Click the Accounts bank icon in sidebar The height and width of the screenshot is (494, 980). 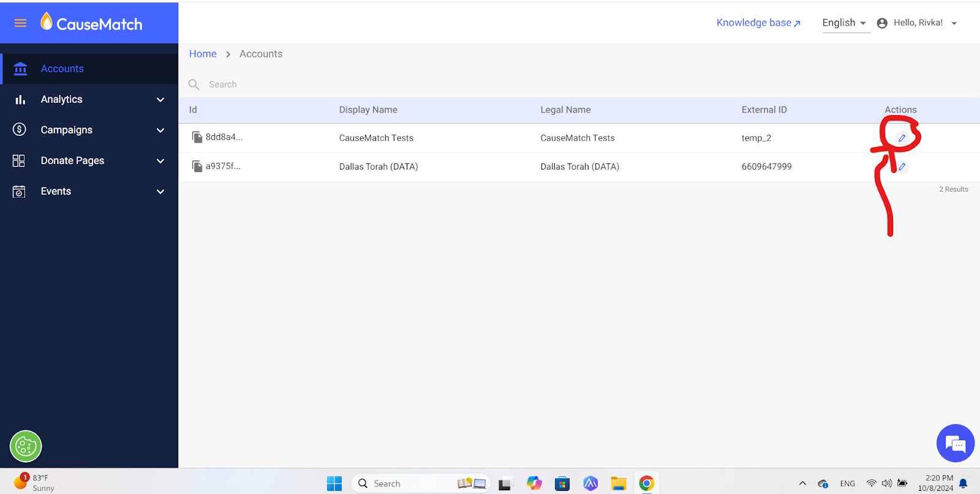point(20,69)
